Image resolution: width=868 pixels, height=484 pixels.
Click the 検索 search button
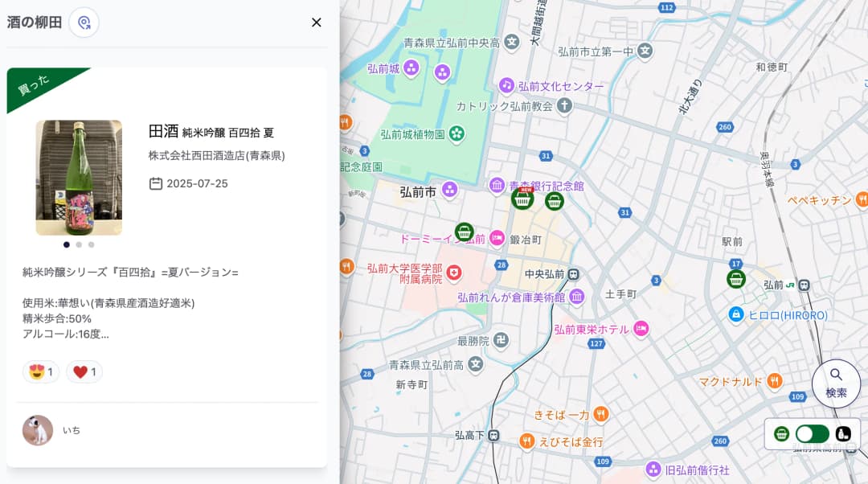[836, 383]
